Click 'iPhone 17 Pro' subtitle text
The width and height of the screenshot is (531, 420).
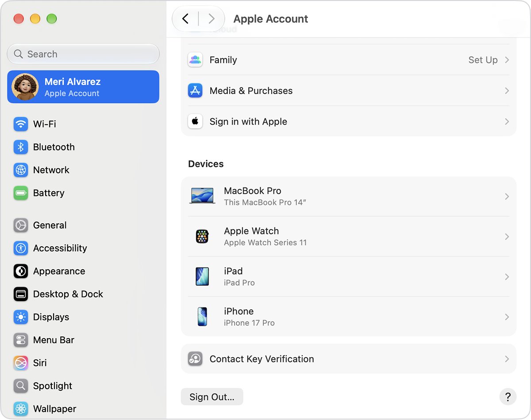point(249,323)
